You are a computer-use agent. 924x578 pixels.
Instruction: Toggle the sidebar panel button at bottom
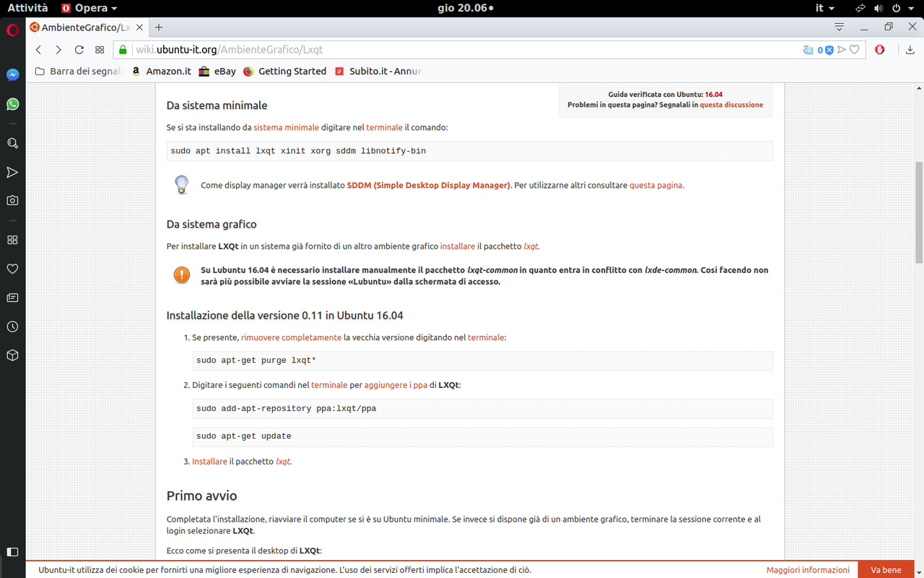pos(12,552)
